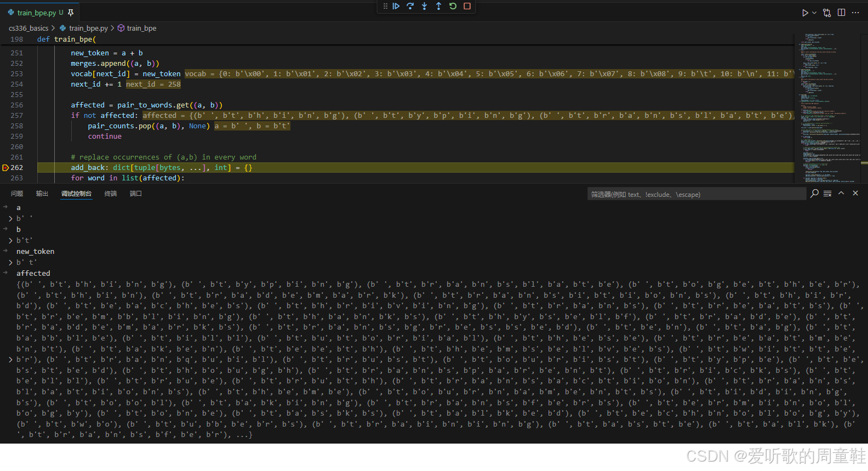Click inline value next_id = 258
Image resolution: width=868 pixels, height=471 pixels.
click(153, 84)
